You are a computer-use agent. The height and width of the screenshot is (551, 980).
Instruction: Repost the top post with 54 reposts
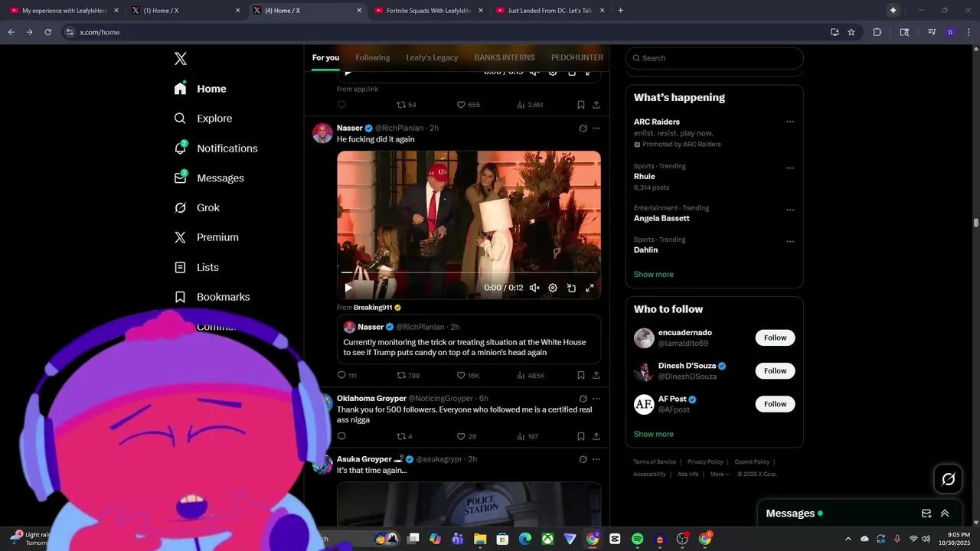point(406,105)
